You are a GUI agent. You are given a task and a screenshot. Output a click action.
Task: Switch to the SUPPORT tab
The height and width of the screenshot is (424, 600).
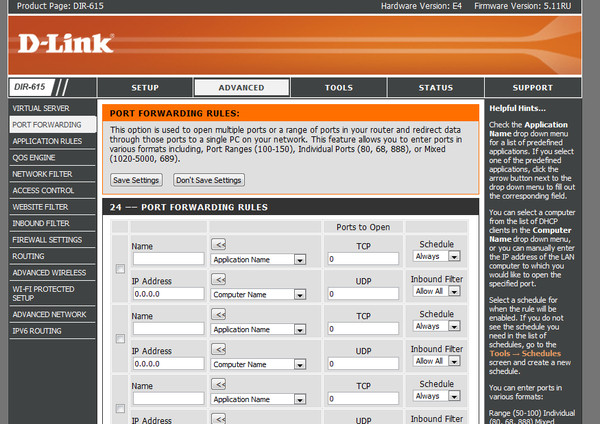(533, 88)
